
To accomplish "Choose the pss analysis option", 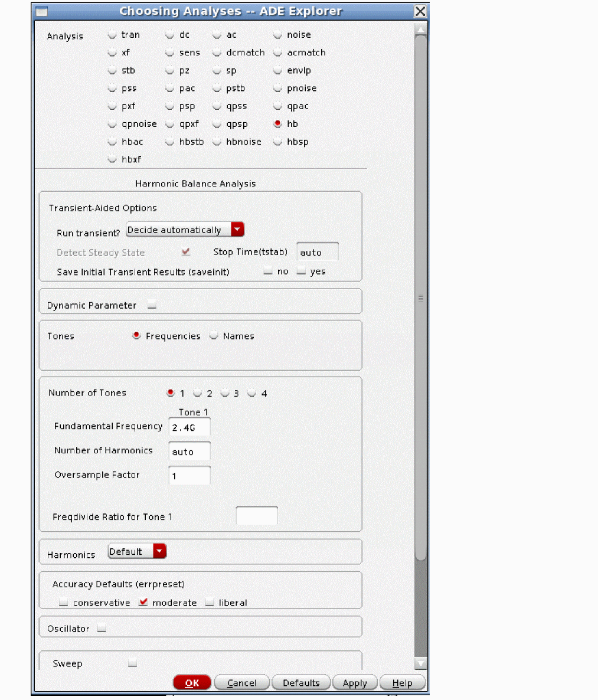I will click(112, 89).
